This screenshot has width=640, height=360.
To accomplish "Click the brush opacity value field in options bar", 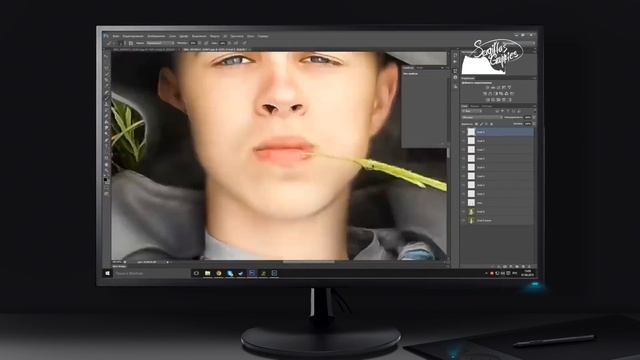I will 193,43.
